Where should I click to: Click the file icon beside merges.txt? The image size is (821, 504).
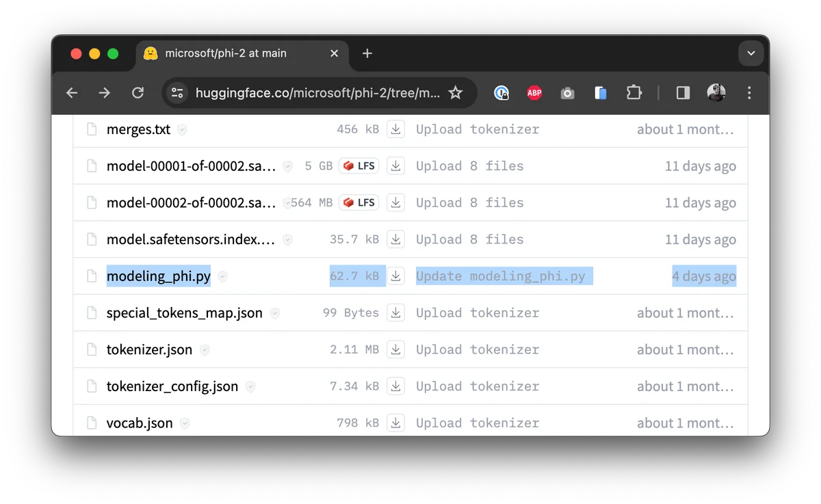(x=92, y=129)
